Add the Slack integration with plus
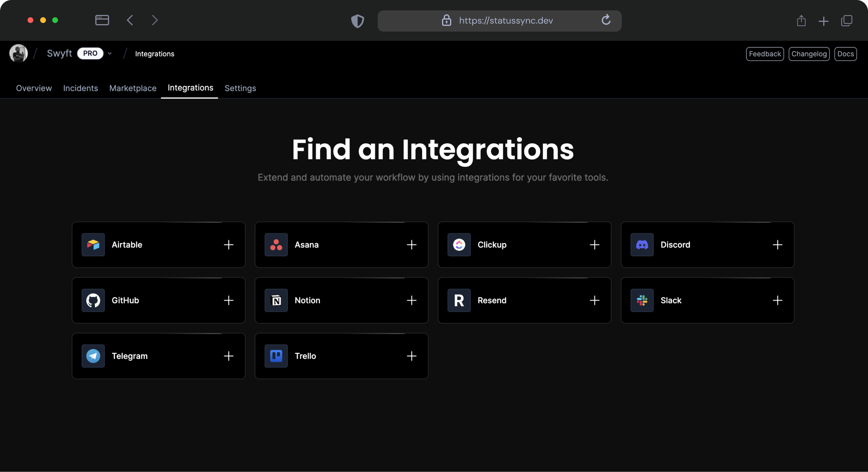Viewport: 868px width, 472px height. coord(777,300)
